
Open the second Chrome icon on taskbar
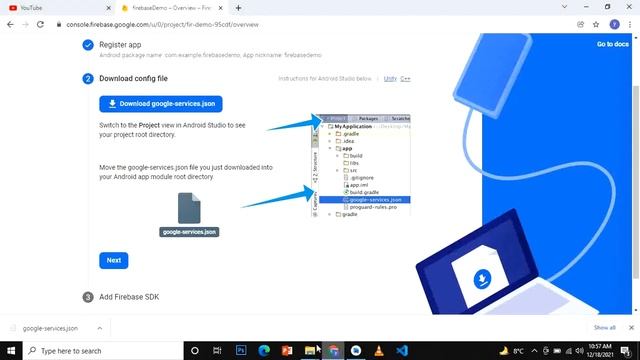click(x=356, y=351)
